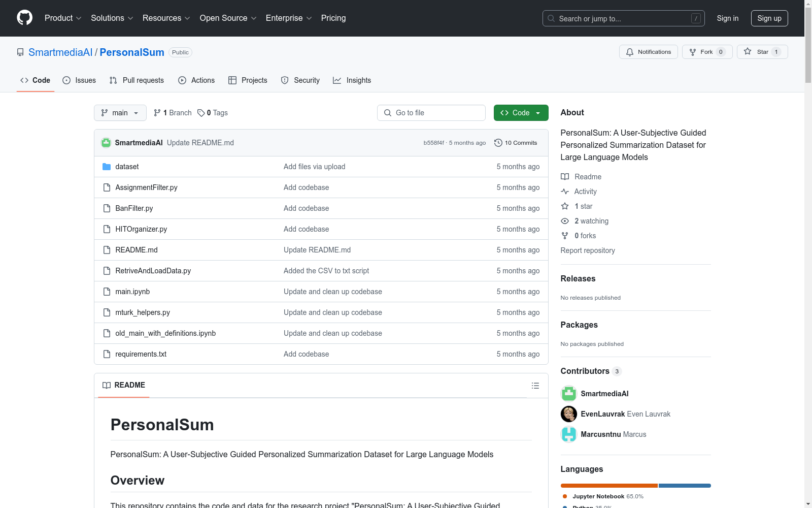The height and width of the screenshot is (508, 812).
Task: Expand the Resources menu
Action: click(x=166, y=18)
